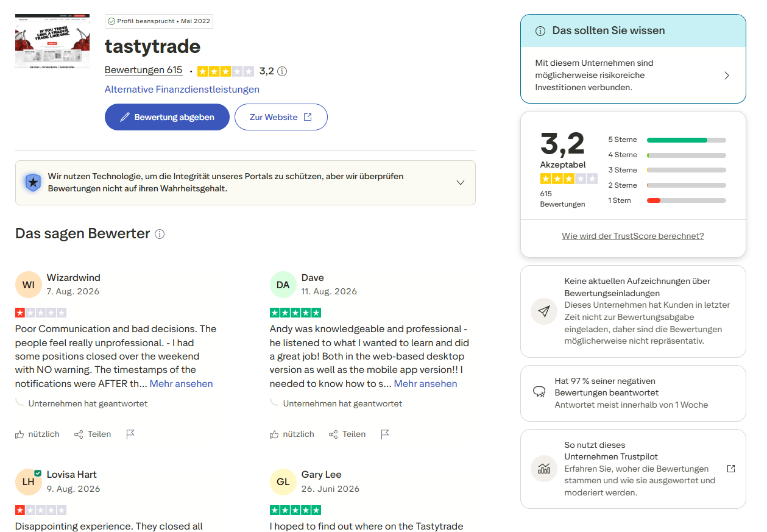Click speech bubble icon for negative reviews reply
The width and height of the screenshot is (767, 532).
click(539, 392)
